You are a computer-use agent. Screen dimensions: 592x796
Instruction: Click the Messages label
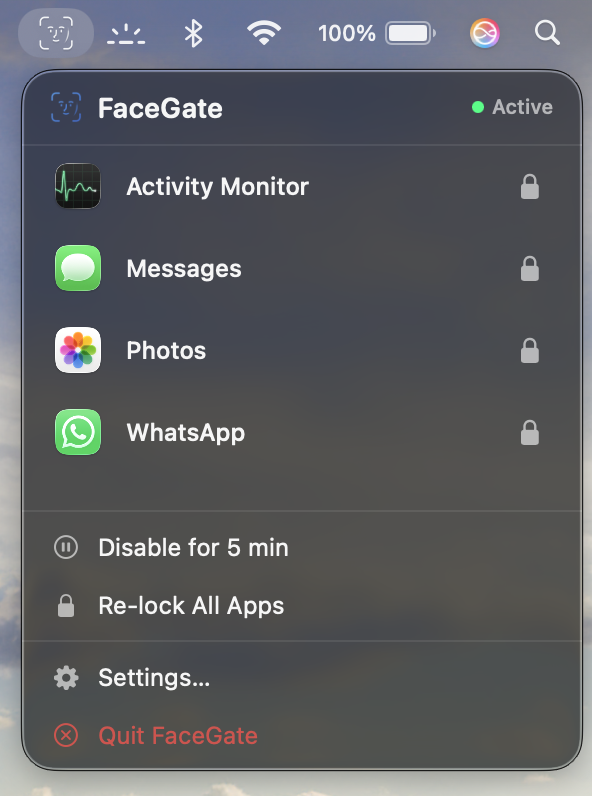point(184,269)
